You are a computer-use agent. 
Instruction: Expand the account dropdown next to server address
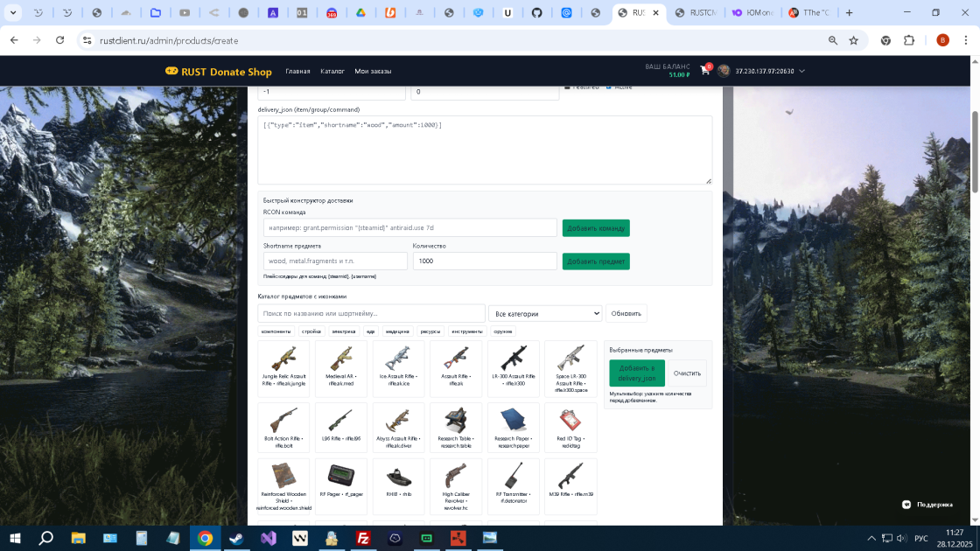(x=801, y=71)
